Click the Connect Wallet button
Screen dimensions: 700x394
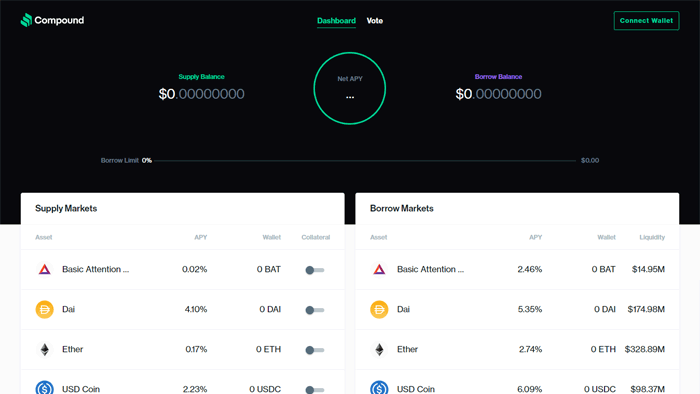pyautogui.click(x=646, y=21)
